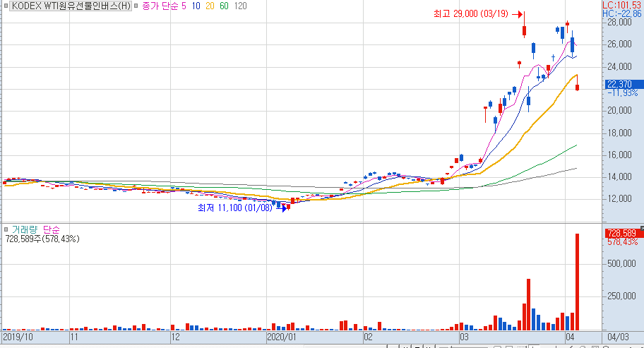Viewport: 644px width, 348px height.
Task: Click the 728,589주(578.43%) volume readout
Action: 42,239
